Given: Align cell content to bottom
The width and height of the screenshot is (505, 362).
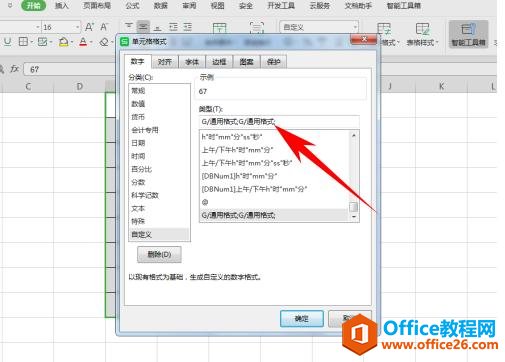Looking at the screenshot, I should coord(158,27).
